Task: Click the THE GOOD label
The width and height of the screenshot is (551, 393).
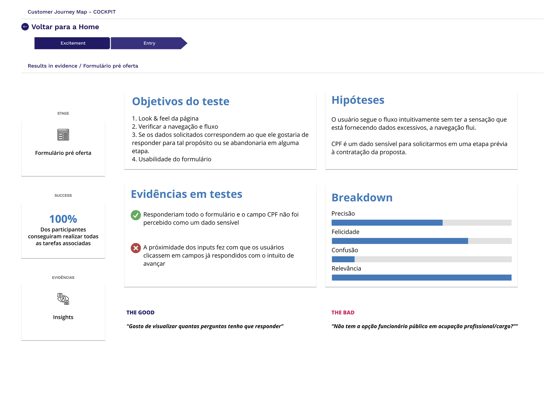Action: (141, 313)
